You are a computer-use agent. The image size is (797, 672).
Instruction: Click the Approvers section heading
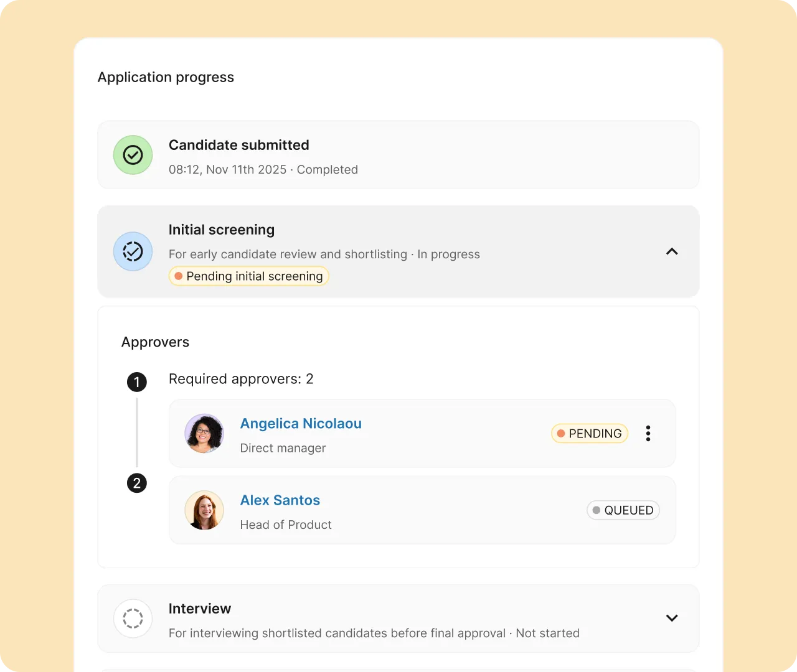coord(155,342)
